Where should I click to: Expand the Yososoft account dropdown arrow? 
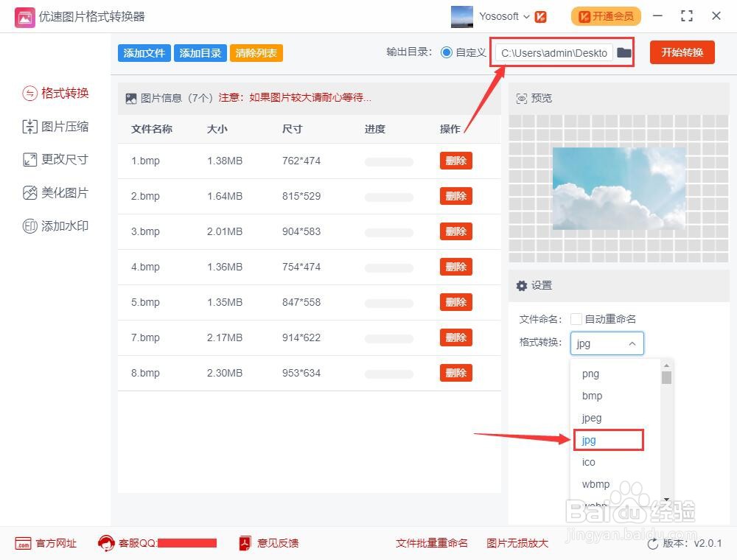526,17
